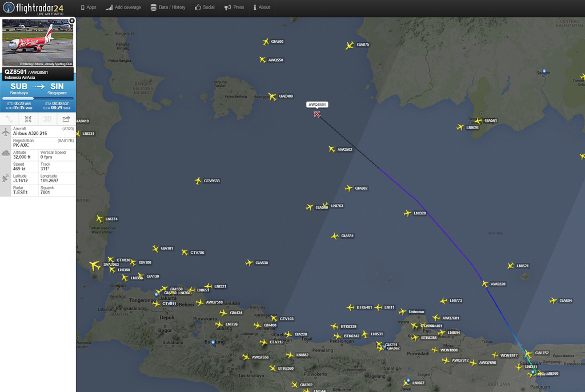Click the flightradar24 logo

point(33,8)
